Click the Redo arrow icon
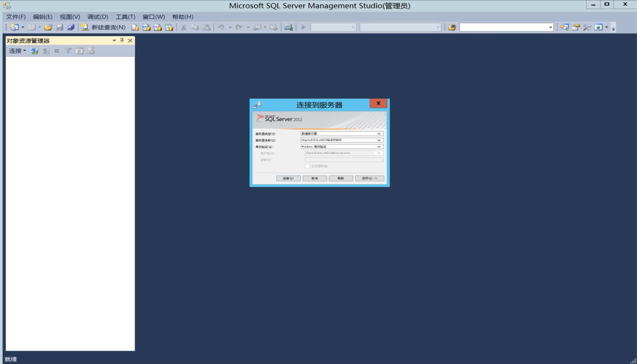Viewport: 637px width, 364px height. click(239, 27)
